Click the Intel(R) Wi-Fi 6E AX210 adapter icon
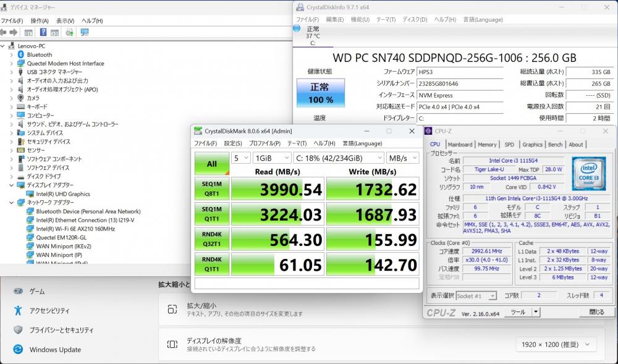Image resolution: width=618 pixels, height=364 pixels. (x=30, y=229)
